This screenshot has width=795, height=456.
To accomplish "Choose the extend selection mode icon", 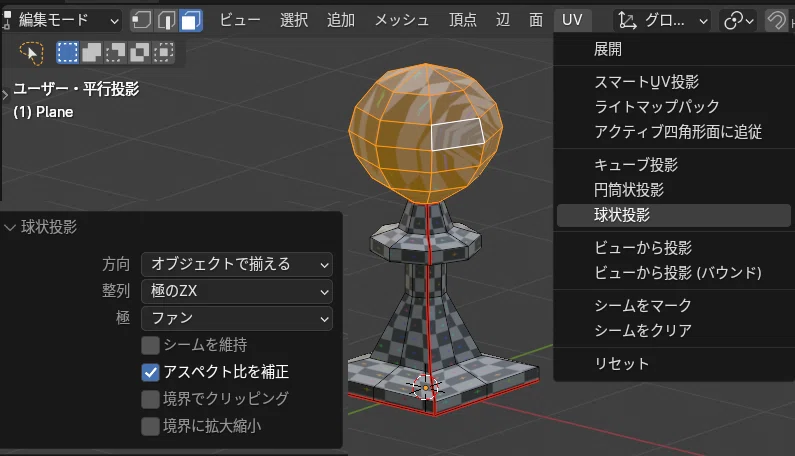I will 92,52.
